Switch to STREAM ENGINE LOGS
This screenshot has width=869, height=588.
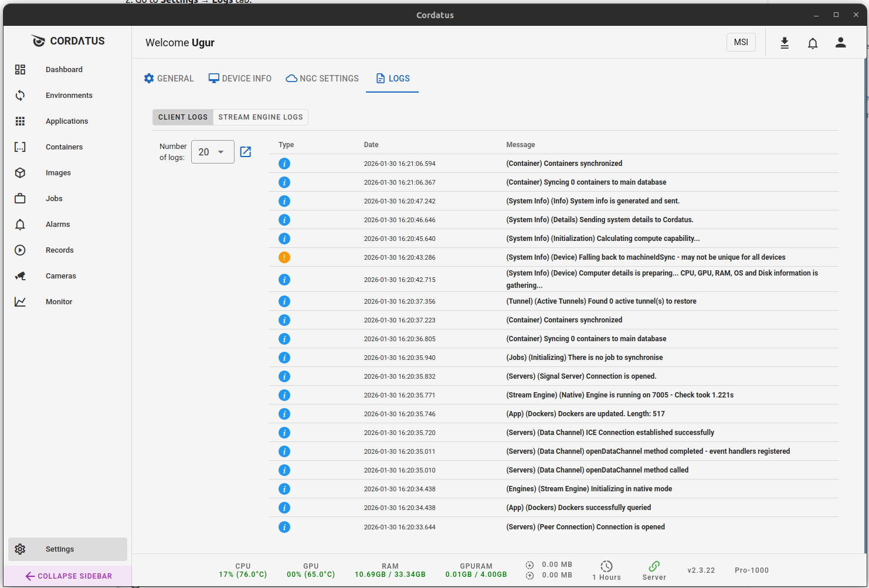260,117
